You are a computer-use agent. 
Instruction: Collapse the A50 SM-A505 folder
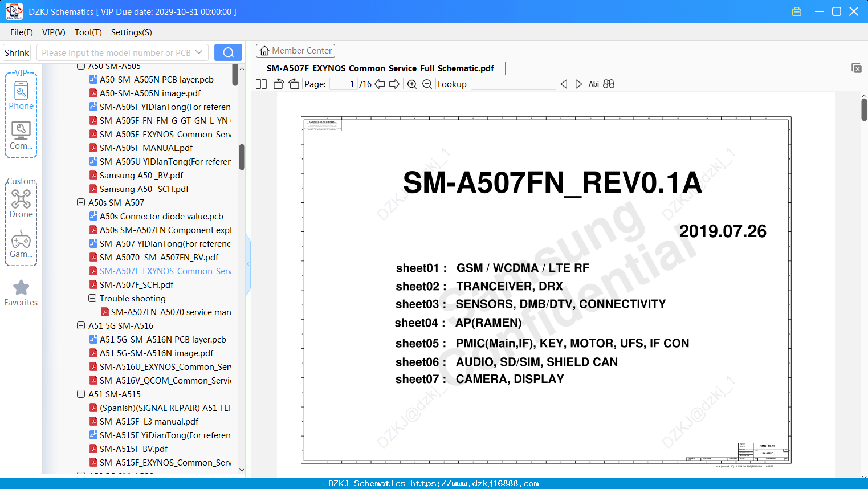pos(81,66)
